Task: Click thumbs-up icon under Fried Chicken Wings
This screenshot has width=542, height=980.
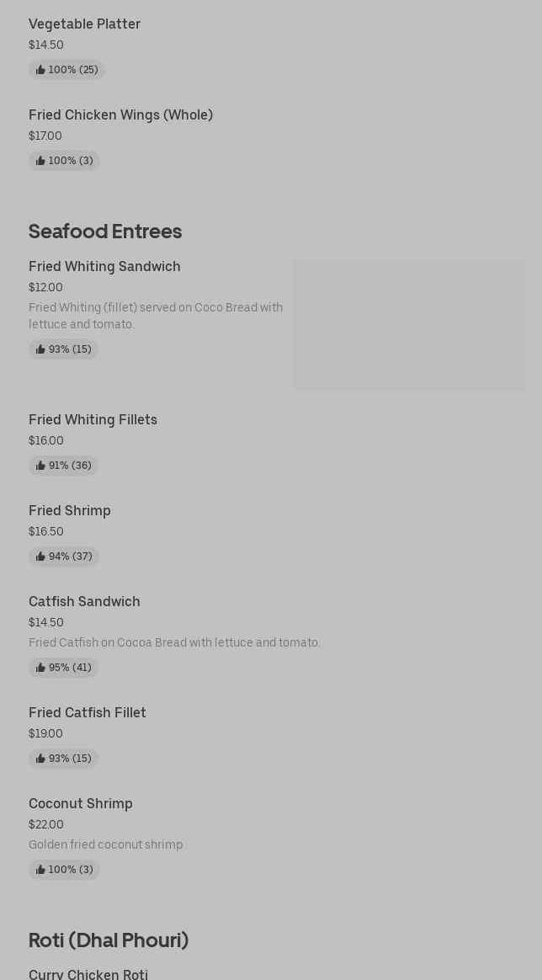Action: click(x=40, y=161)
